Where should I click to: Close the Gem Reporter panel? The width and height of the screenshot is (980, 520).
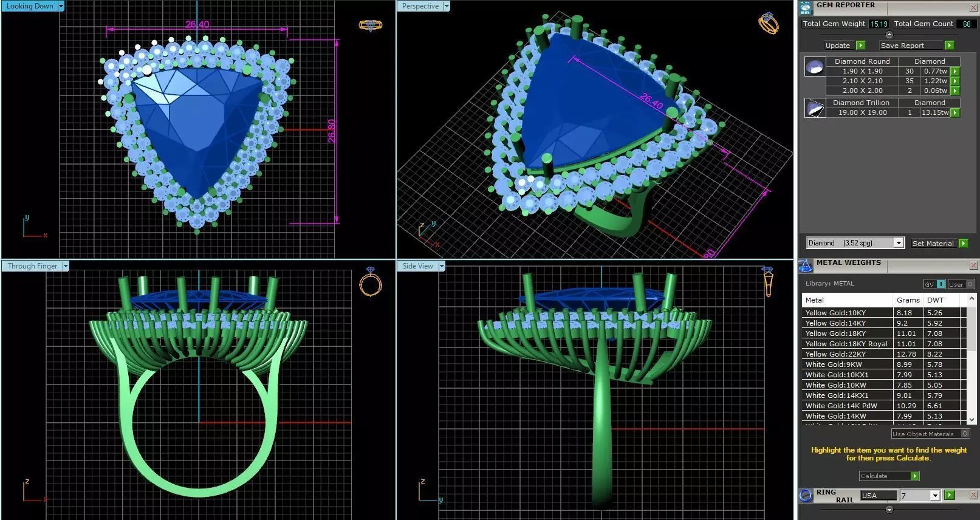point(973,8)
